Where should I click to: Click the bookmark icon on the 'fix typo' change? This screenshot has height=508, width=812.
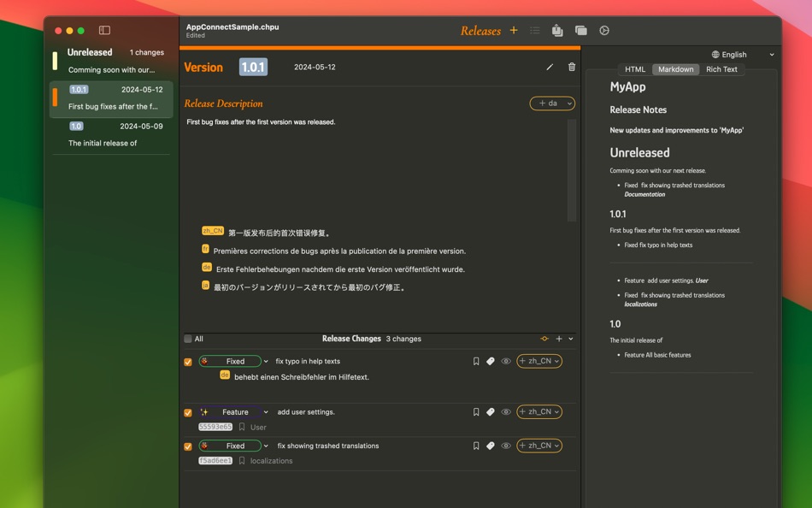[476, 361]
